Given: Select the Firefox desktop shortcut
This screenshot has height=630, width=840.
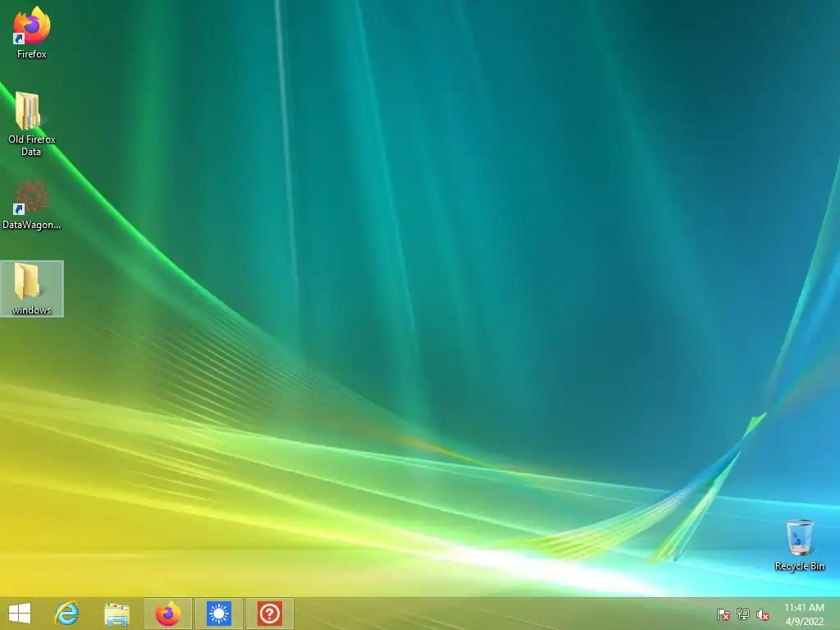Looking at the screenshot, I should coord(32,32).
